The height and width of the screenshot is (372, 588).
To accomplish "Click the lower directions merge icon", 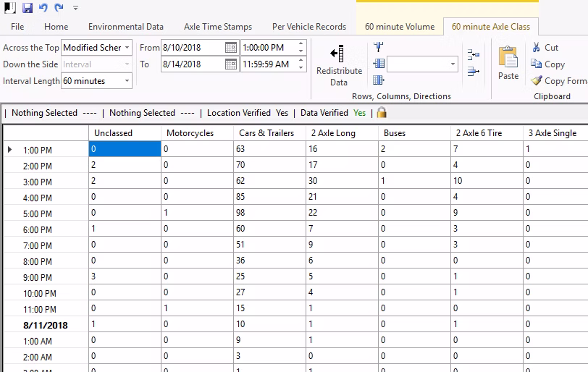I will click(x=474, y=71).
